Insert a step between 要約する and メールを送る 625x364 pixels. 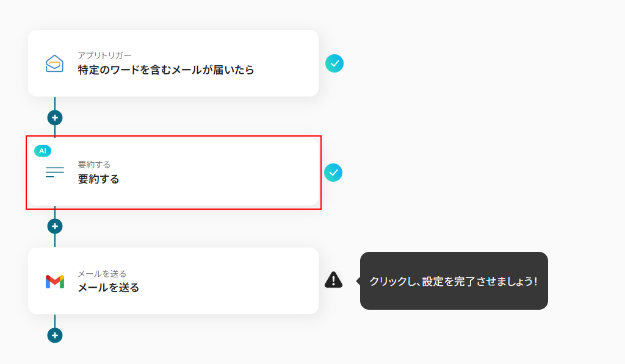point(55,226)
